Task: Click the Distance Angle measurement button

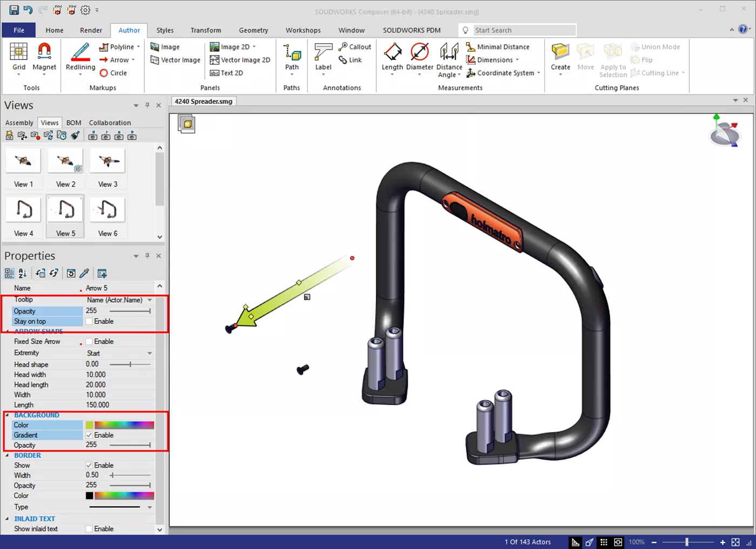Action: pyautogui.click(x=449, y=59)
